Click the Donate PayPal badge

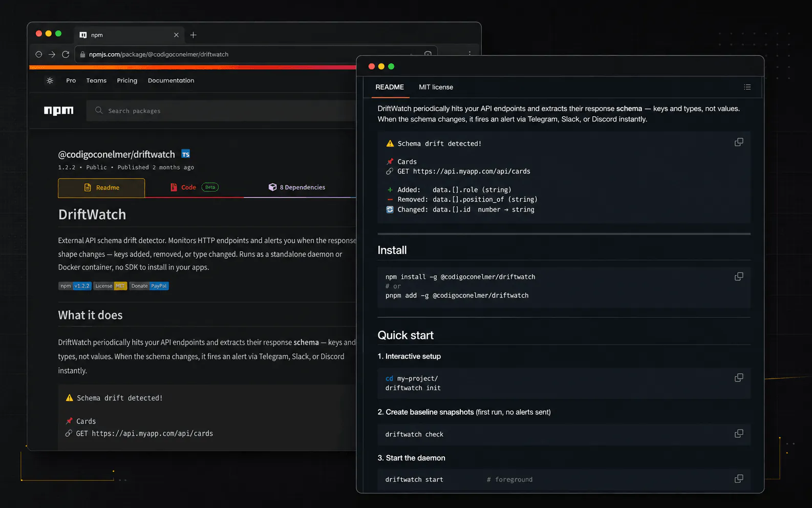tap(149, 286)
